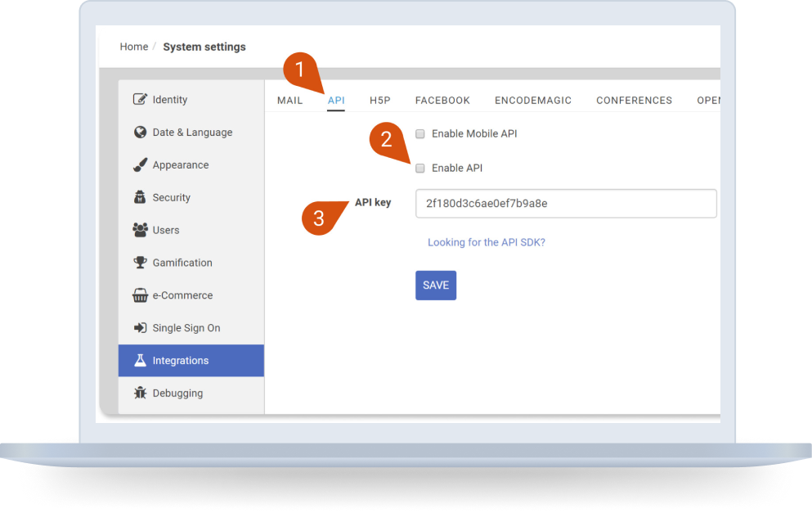Switch to the MAIL tab
Image resolution: width=812 pixels, height=513 pixels.
[289, 100]
